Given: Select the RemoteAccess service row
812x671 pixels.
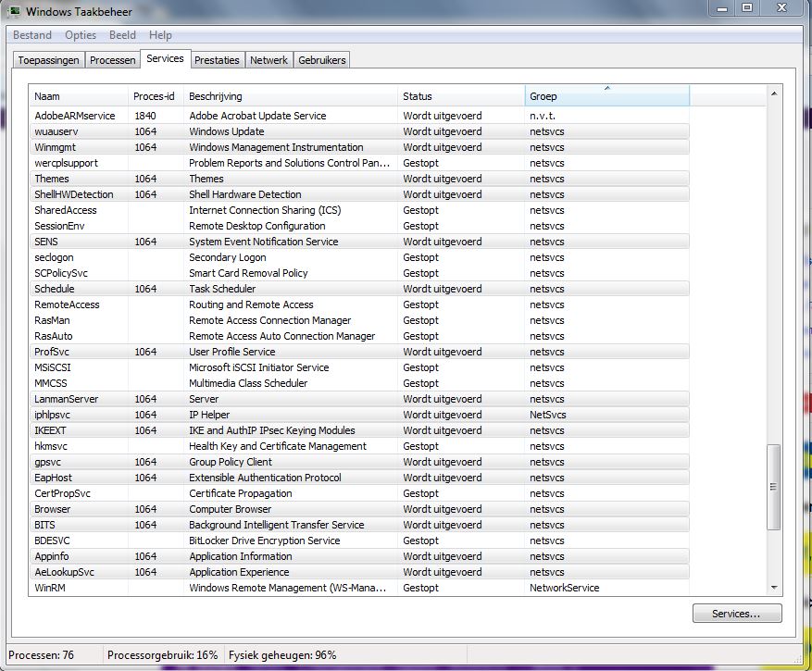Looking at the screenshot, I should coord(359,304).
